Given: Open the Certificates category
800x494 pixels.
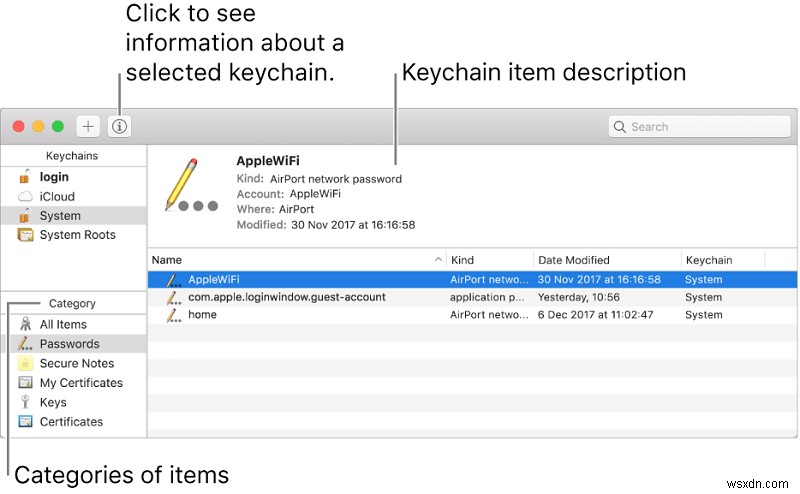Looking at the screenshot, I should click(x=70, y=422).
